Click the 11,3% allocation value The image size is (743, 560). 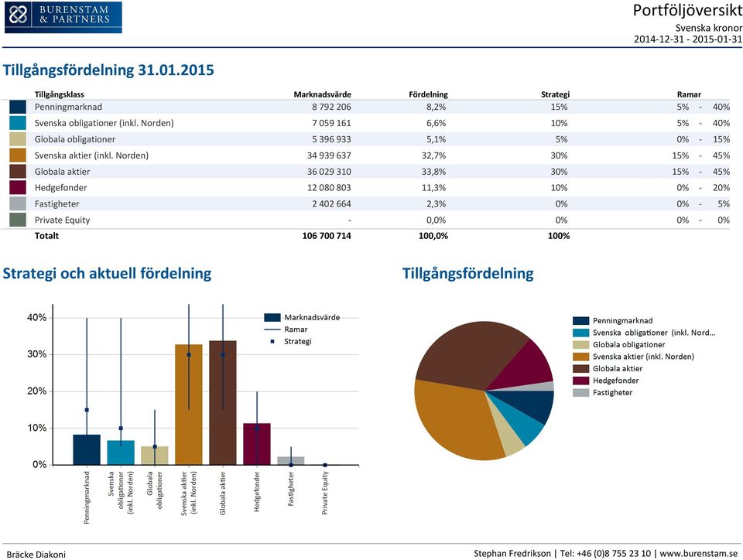[433, 187]
